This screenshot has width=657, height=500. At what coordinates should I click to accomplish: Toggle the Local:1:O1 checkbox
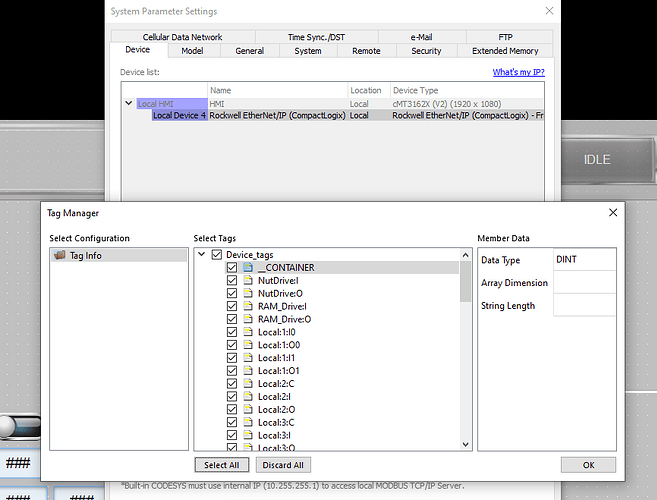(232, 371)
